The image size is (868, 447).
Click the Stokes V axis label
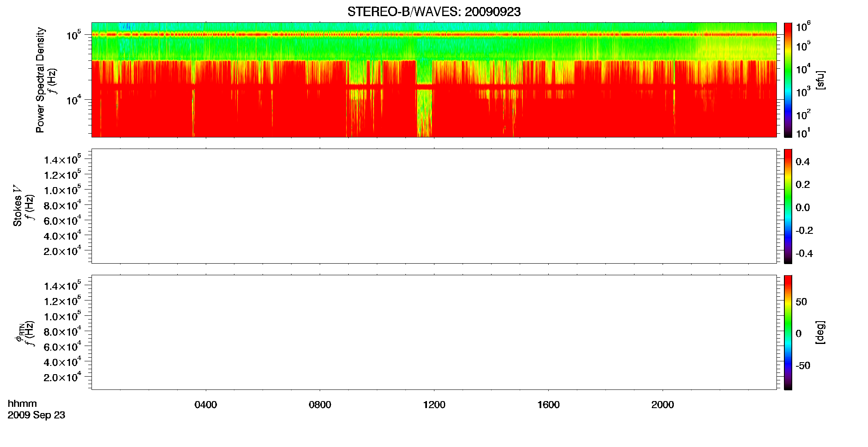[18, 206]
